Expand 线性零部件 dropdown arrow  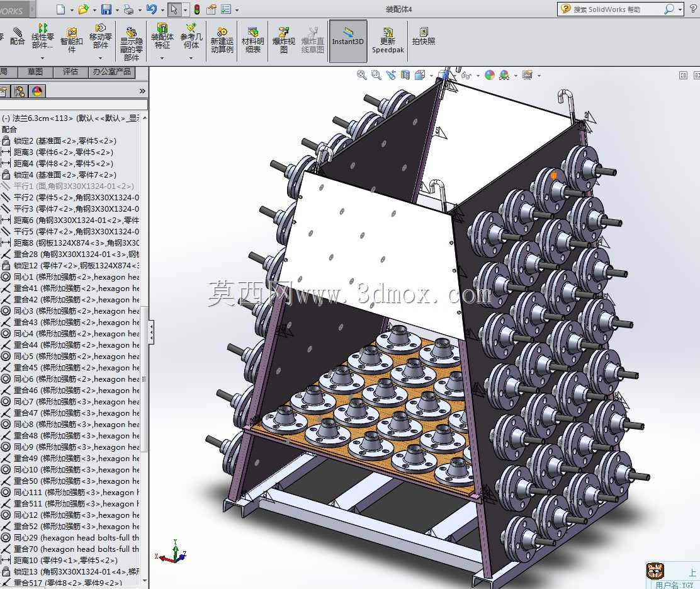(x=42, y=58)
